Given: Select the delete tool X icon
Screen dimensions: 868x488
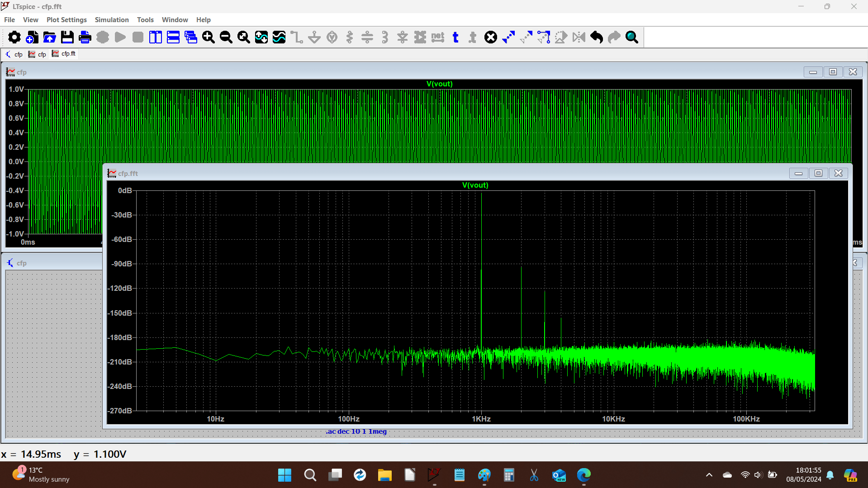Looking at the screenshot, I should pyautogui.click(x=491, y=37).
